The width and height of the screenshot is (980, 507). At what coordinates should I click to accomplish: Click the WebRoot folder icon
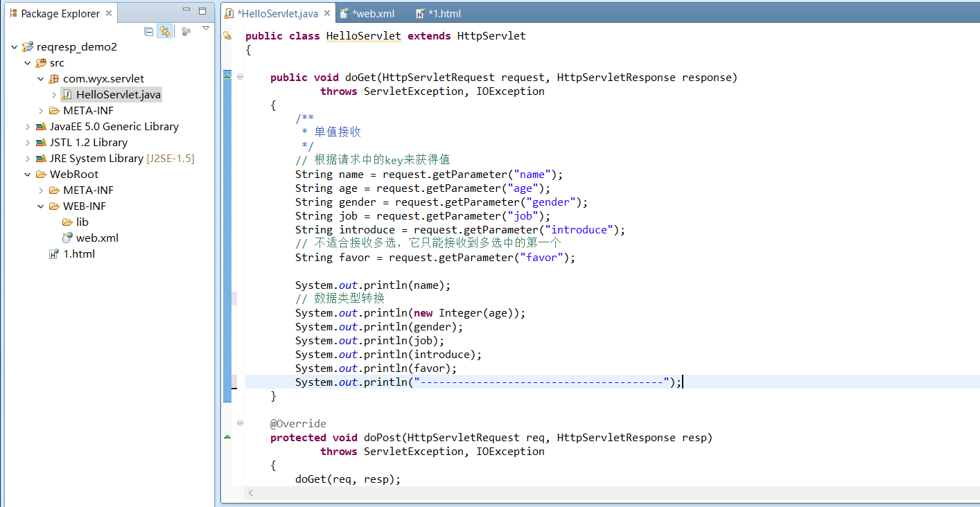point(41,175)
